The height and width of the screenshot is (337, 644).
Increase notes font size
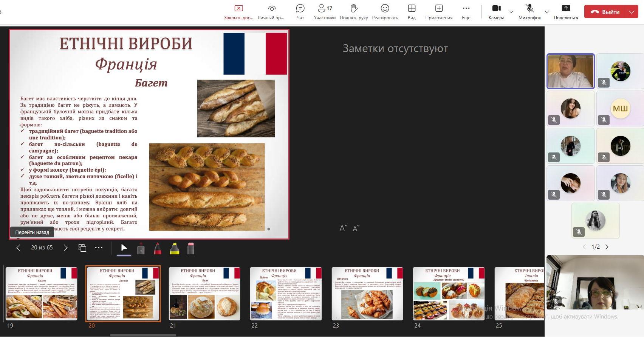tap(343, 228)
